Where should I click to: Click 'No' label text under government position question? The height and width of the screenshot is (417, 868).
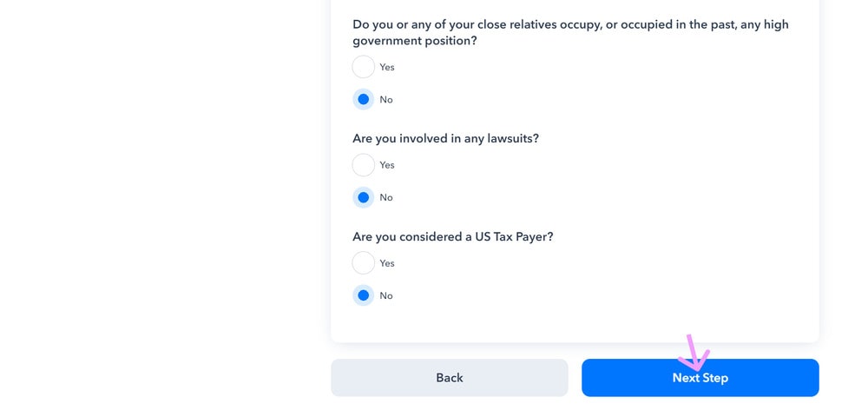[x=386, y=100]
